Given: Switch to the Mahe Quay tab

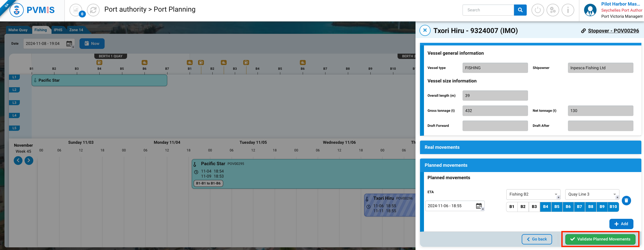Looking at the screenshot, I should click(18, 30).
